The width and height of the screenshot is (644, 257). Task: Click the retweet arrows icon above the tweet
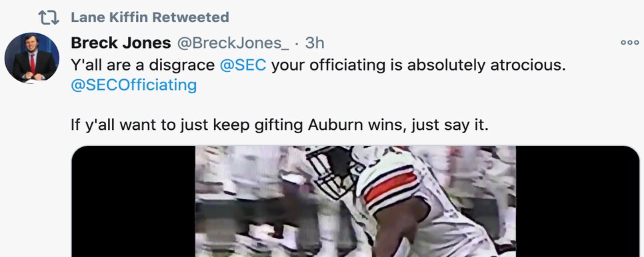[x=49, y=17]
